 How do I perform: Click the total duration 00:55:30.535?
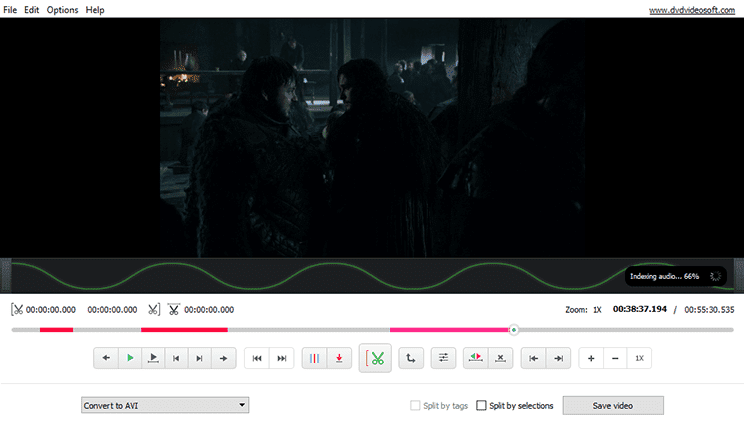click(x=709, y=310)
